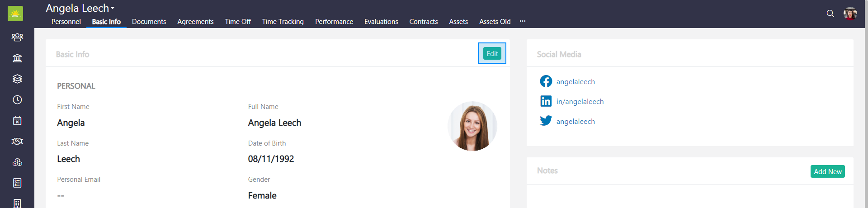
Task: Select the Basic Info tab
Action: [x=106, y=22]
